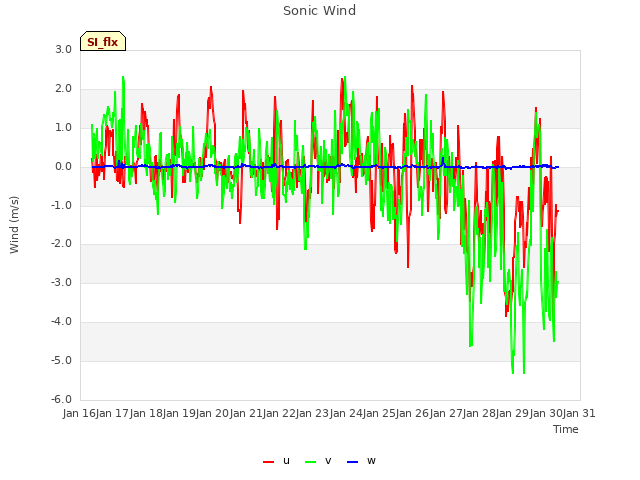The image size is (640, 480).
Task: Click the -5.0 y-axis value
Action: pos(62,360)
